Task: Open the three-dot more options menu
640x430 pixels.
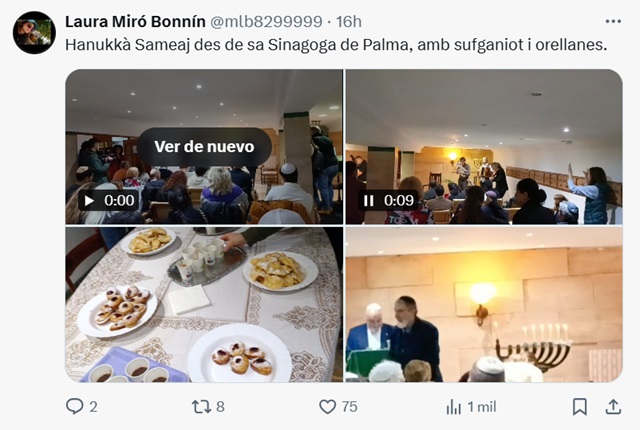Action: 613,21
